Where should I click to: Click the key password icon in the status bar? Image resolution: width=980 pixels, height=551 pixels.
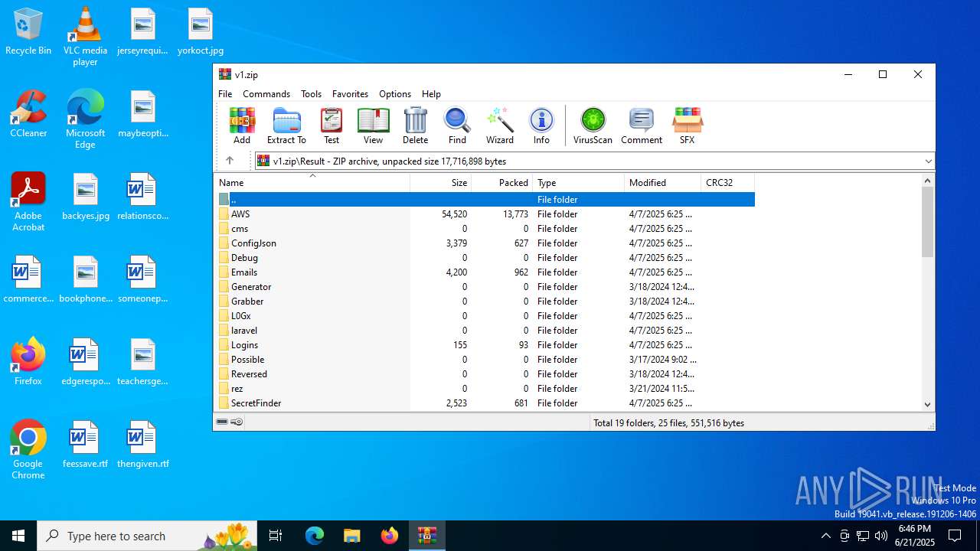point(237,422)
